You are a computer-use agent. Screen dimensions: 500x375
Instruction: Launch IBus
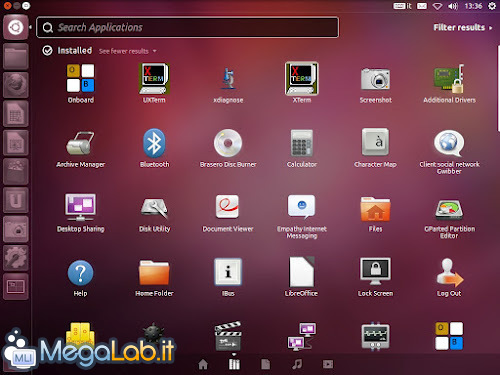tap(228, 277)
